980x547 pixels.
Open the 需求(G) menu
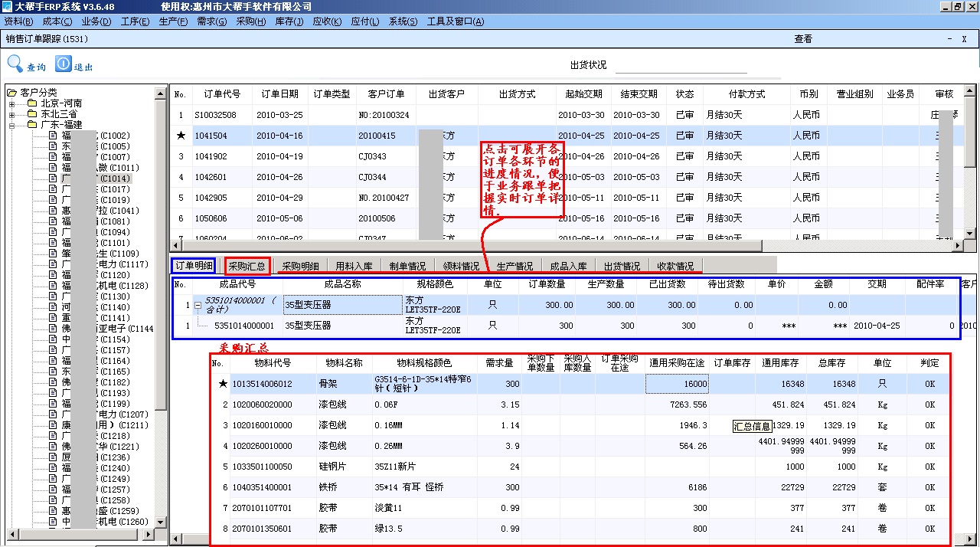click(x=212, y=21)
